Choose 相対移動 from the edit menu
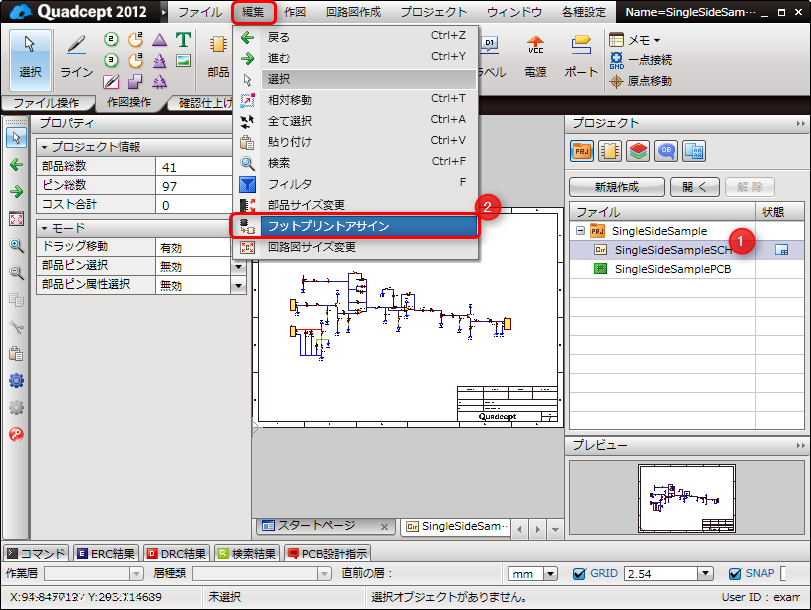 coord(354,99)
